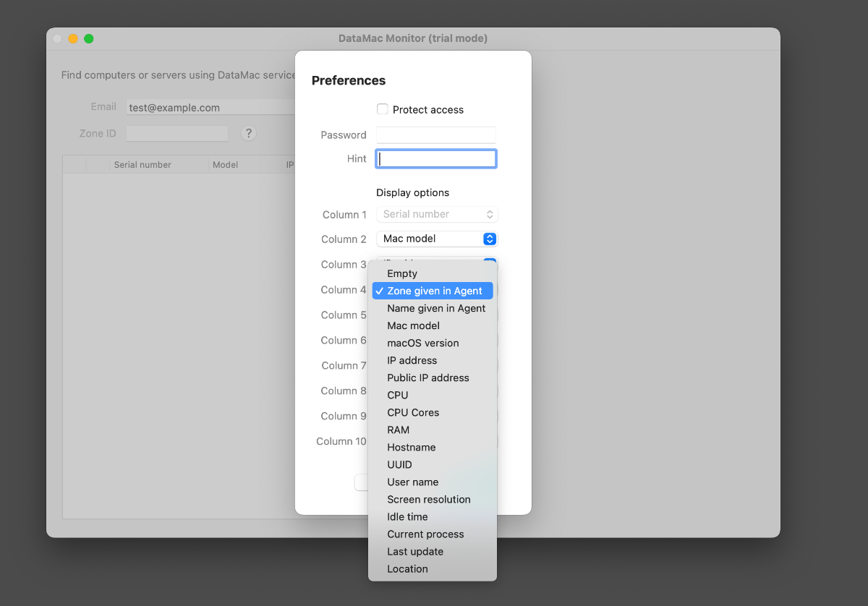The height and width of the screenshot is (606, 868).
Task: Enable the Protect access checkbox
Action: pos(383,109)
